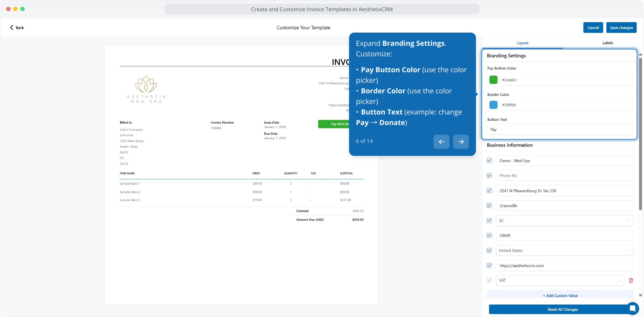Click the Aesthetix Med Spa lotus logo

146,85
